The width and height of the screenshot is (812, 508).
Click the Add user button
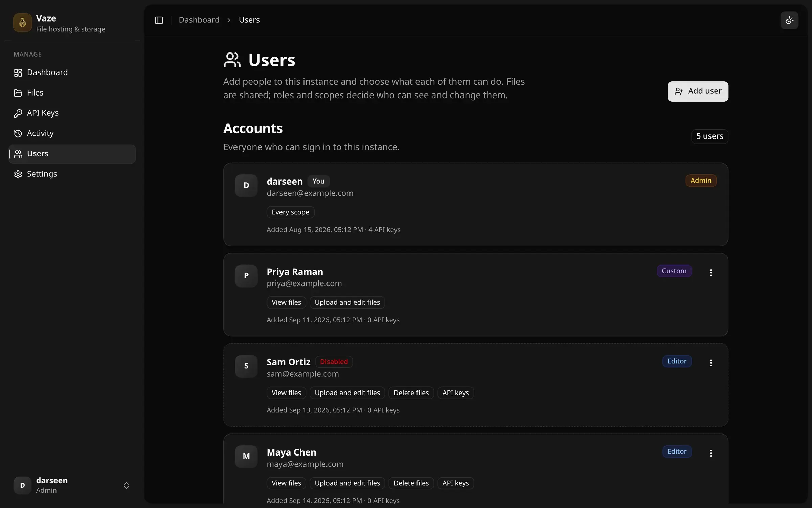click(x=698, y=91)
